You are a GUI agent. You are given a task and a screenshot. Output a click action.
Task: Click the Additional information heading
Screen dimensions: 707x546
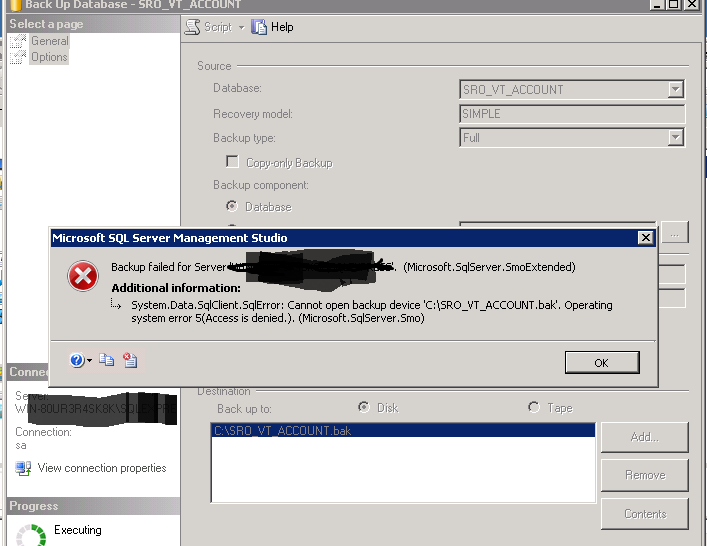point(176,288)
